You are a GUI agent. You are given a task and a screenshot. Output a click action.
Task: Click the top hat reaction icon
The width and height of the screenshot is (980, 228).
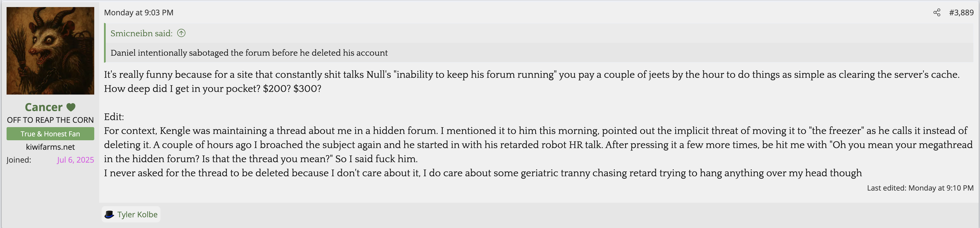[x=109, y=214]
